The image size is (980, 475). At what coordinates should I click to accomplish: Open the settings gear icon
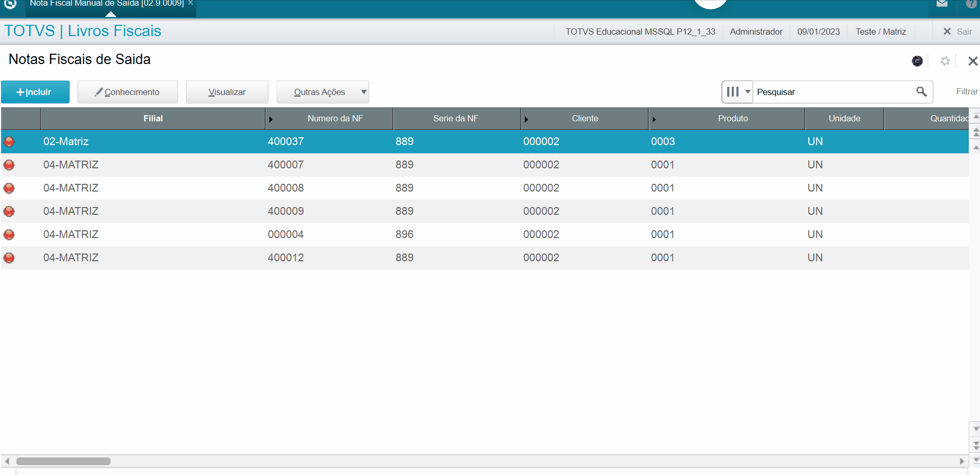[x=945, y=61]
